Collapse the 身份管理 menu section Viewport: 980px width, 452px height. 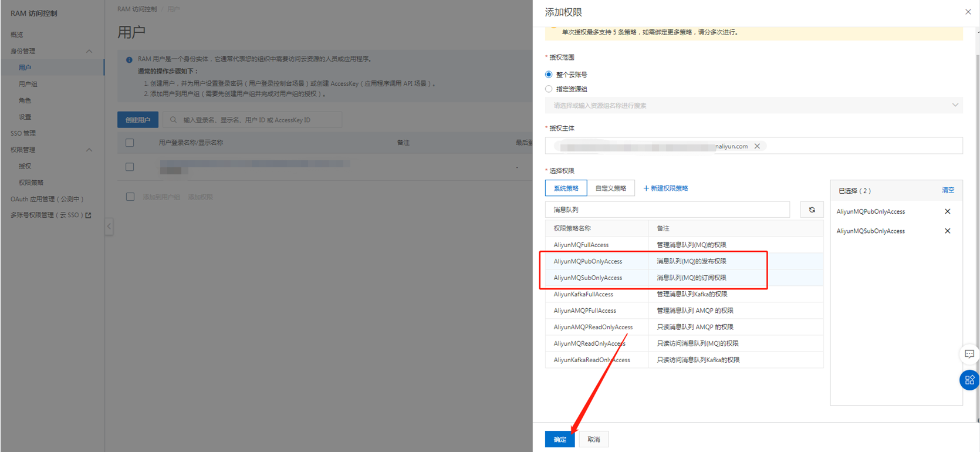(89, 51)
